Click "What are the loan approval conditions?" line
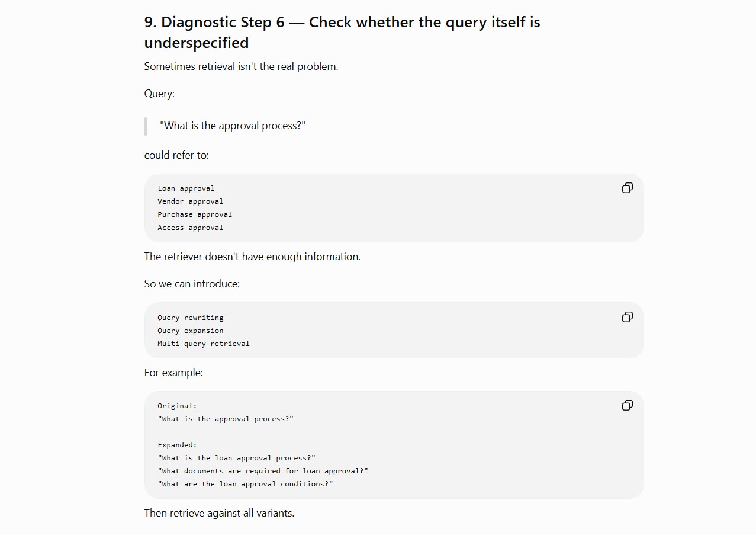The width and height of the screenshot is (756, 535). tap(245, 484)
